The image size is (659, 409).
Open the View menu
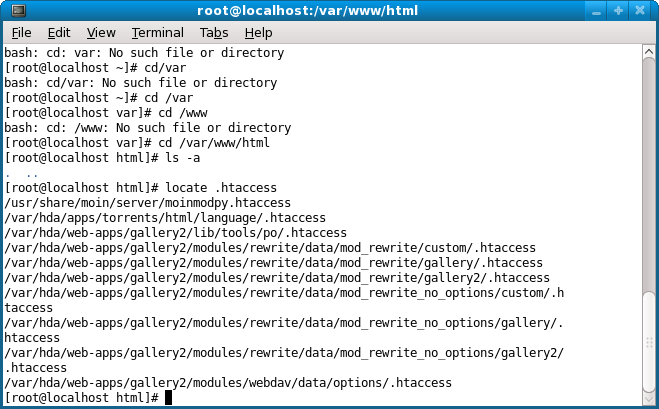pyautogui.click(x=101, y=33)
